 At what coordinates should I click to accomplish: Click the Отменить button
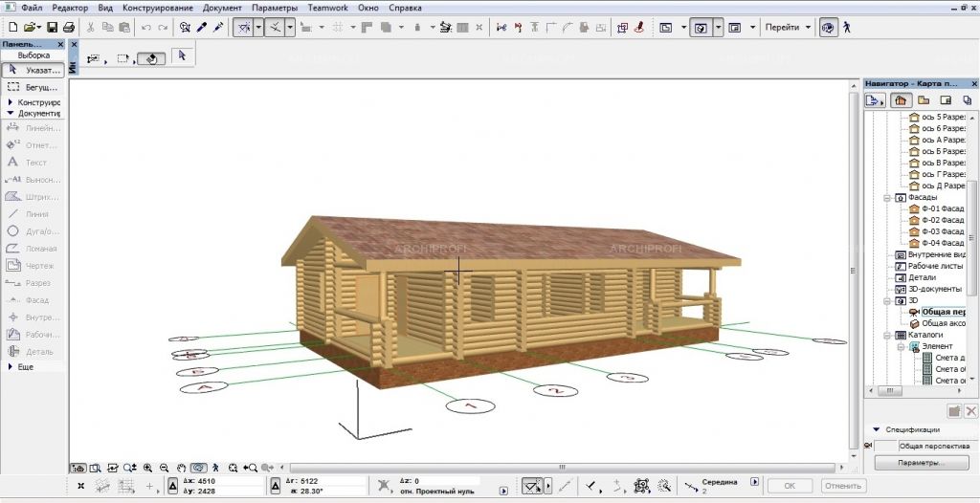coord(843,486)
